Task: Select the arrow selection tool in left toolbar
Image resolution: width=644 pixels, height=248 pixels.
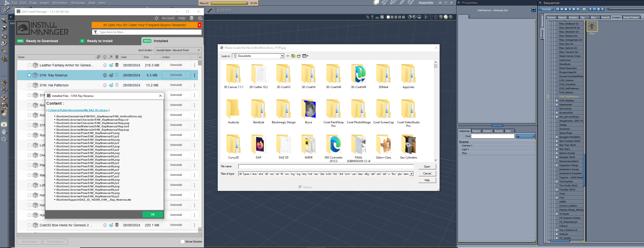Action: click(x=4, y=21)
